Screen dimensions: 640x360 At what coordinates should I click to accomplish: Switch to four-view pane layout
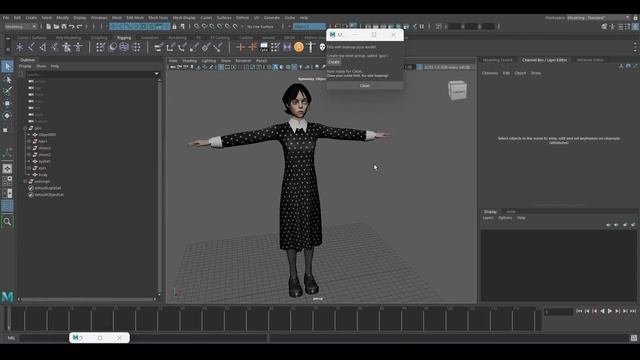point(7,181)
